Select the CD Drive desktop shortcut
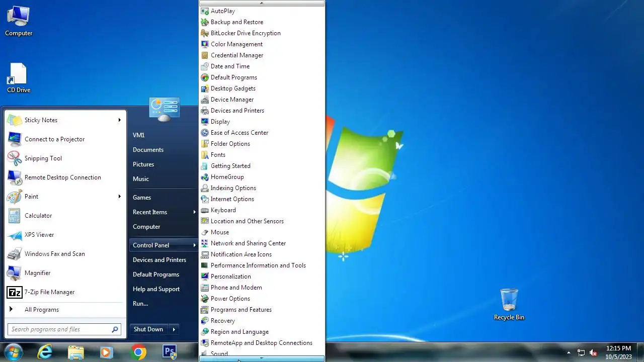 point(19,78)
